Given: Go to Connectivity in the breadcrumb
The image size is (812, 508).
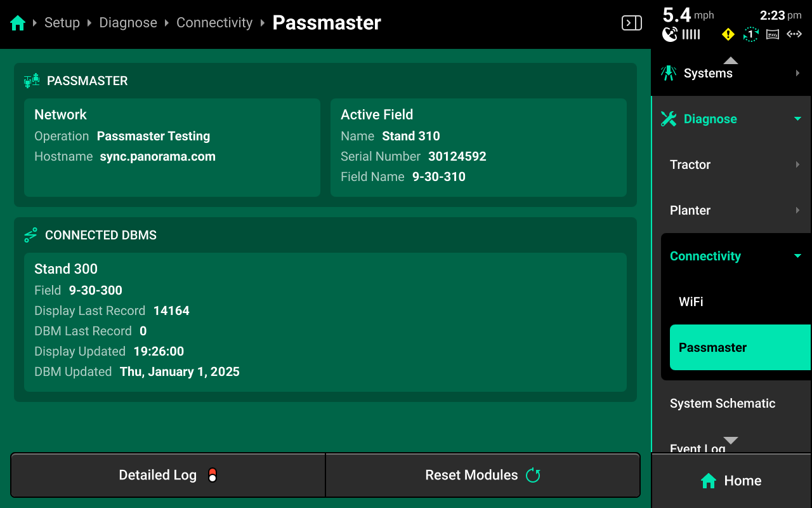Looking at the screenshot, I should tap(214, 23).
